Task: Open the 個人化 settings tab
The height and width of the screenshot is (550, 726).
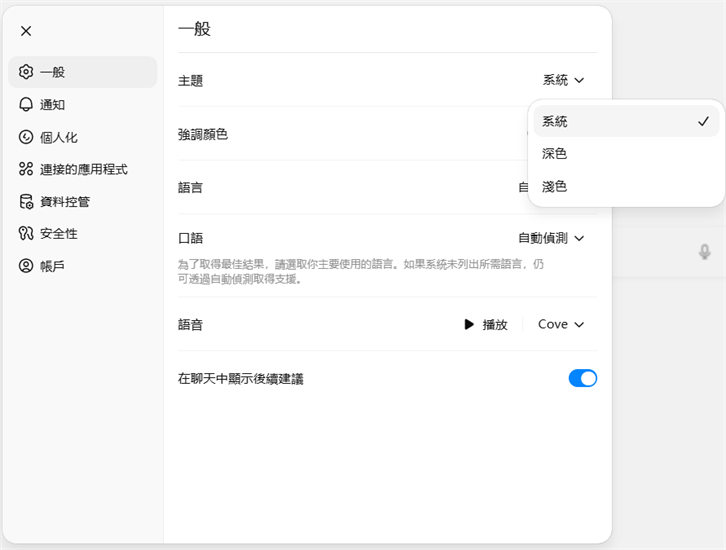Action: pos(83,137)
